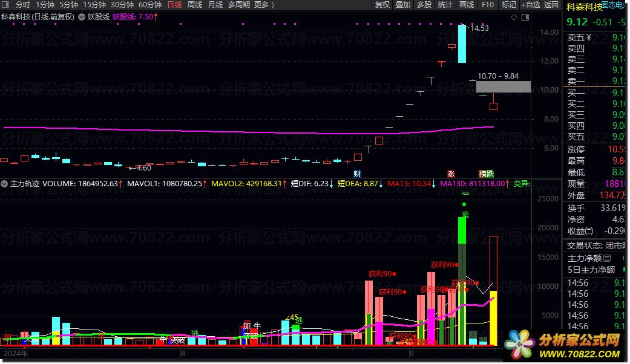Click the 卖一 order row
Screen dimensions: 630x364
pos(596,81)
